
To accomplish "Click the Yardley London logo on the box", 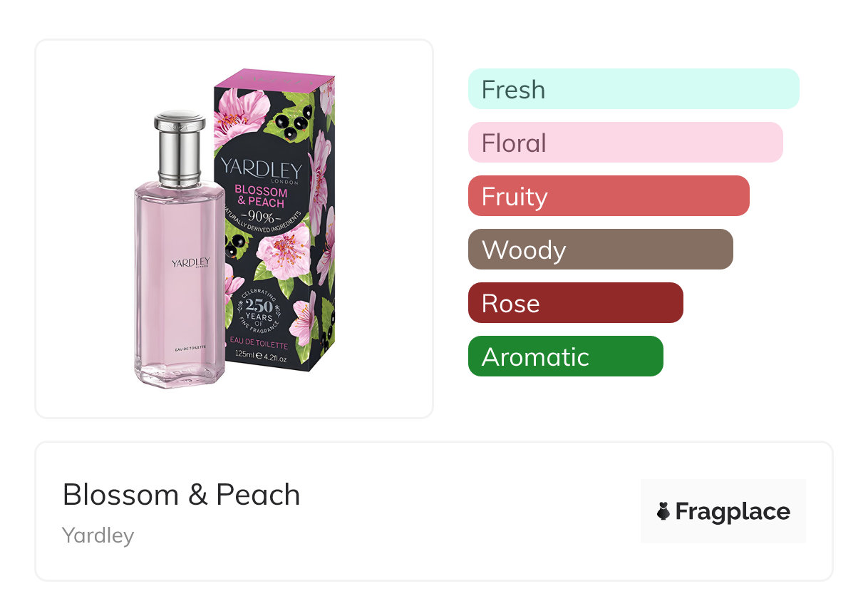I will [261, 170].
